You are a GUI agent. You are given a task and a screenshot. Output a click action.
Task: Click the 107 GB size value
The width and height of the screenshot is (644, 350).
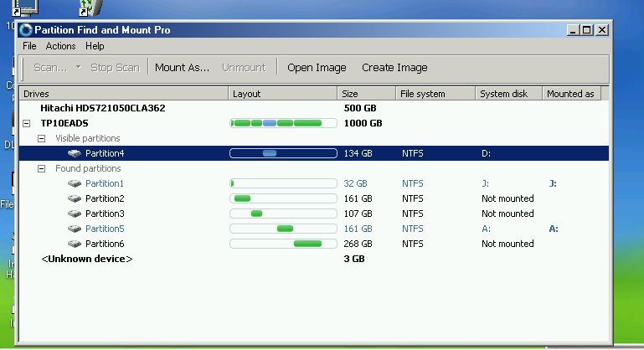(x=358, y=214)
